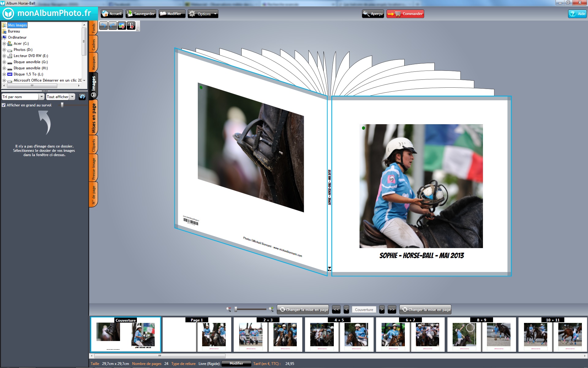Viewport: 588px width, 368px height.
Task: Select the 10 + 11 pages thumbnail
Action: (x=553, y=335)
